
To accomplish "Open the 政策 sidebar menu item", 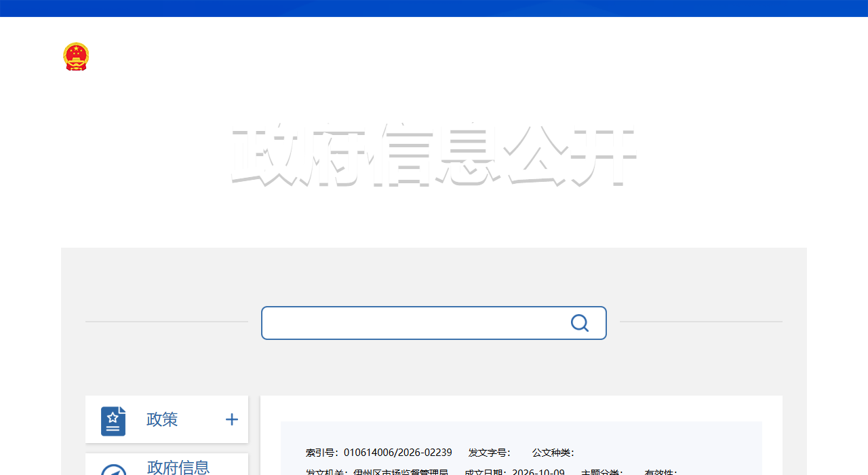I will tap(167, 419).
